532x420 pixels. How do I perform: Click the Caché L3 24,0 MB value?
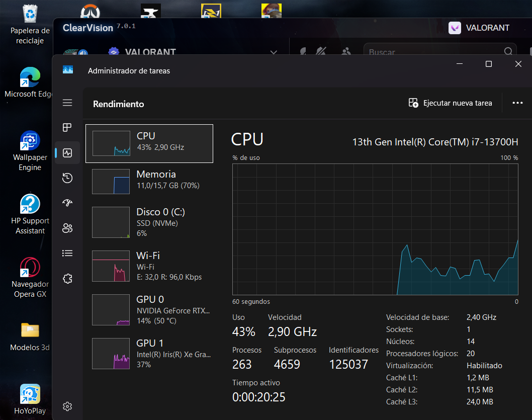[480, 402]
